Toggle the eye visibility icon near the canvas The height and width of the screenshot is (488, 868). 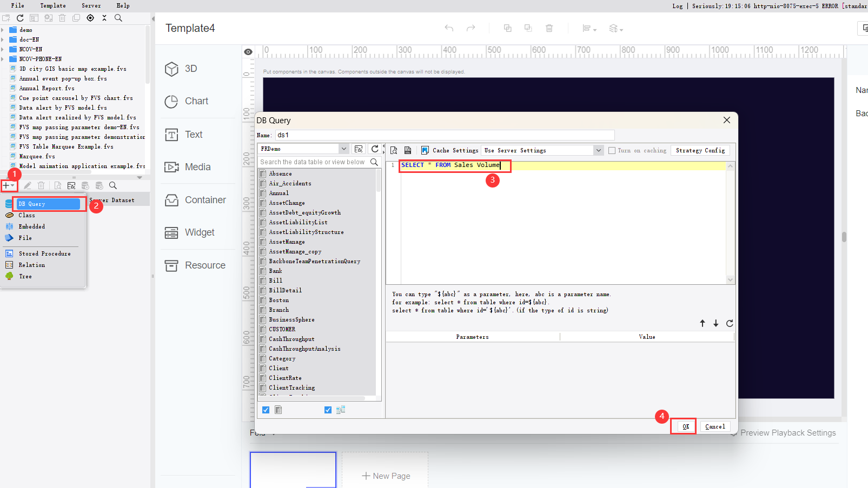(248, 51)
